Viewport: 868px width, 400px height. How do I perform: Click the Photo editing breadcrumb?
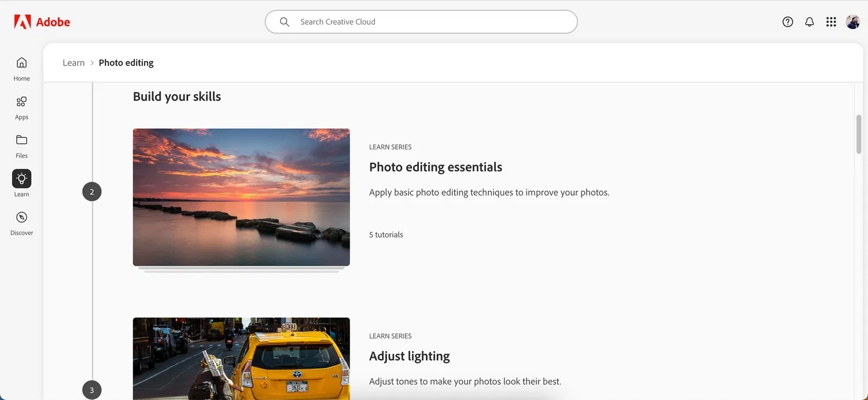click(x=126, y=63)
